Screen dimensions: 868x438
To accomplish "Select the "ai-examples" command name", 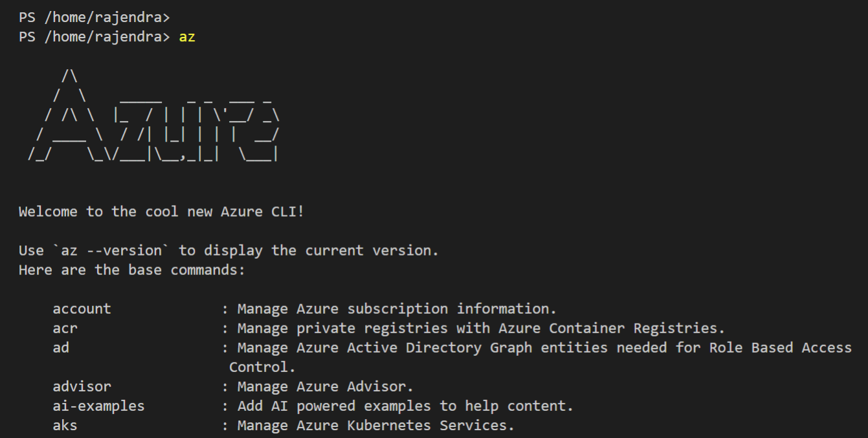I will click(x=98, y=406).
